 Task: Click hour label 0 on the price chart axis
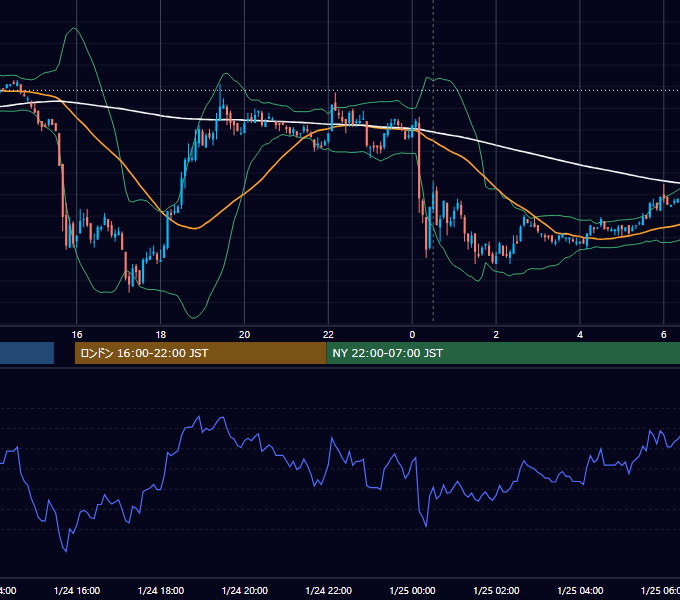[x=412, y=335]
